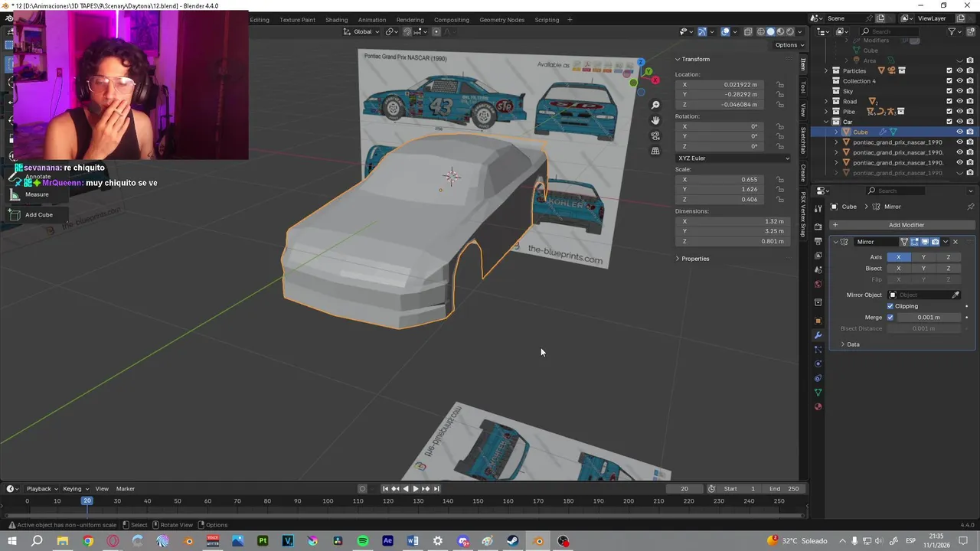Toggle the Mirror Axis X button
The height and width of the screenshot is (551, 980).
(898, 257)
